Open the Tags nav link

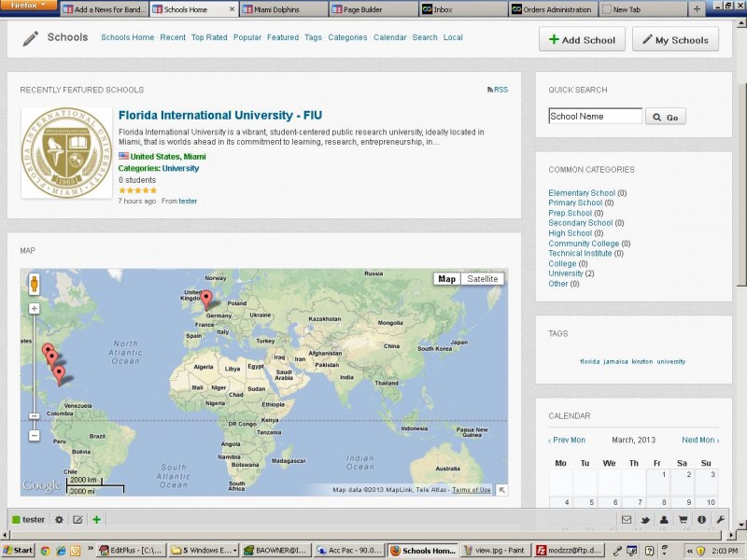(314, 37)
